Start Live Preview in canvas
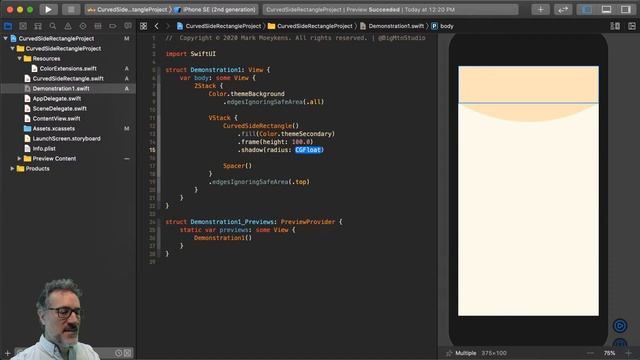Image resolution: width=640 pixels, height=360 pixels. 620,326
